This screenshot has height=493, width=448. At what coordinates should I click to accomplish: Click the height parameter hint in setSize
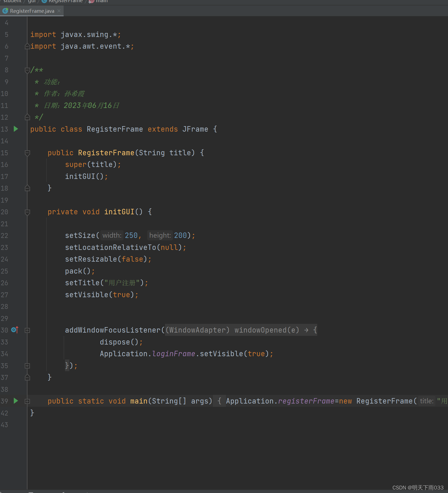point(160,235)
